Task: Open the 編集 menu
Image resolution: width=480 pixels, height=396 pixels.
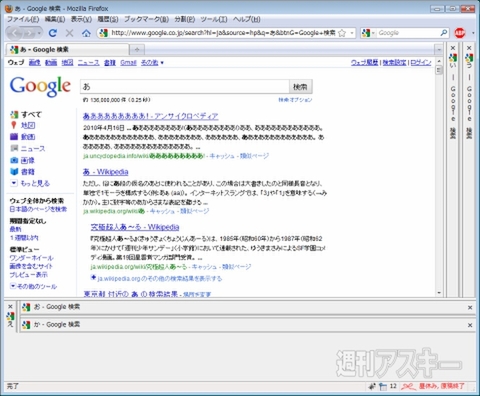Action: pos(55,19)
